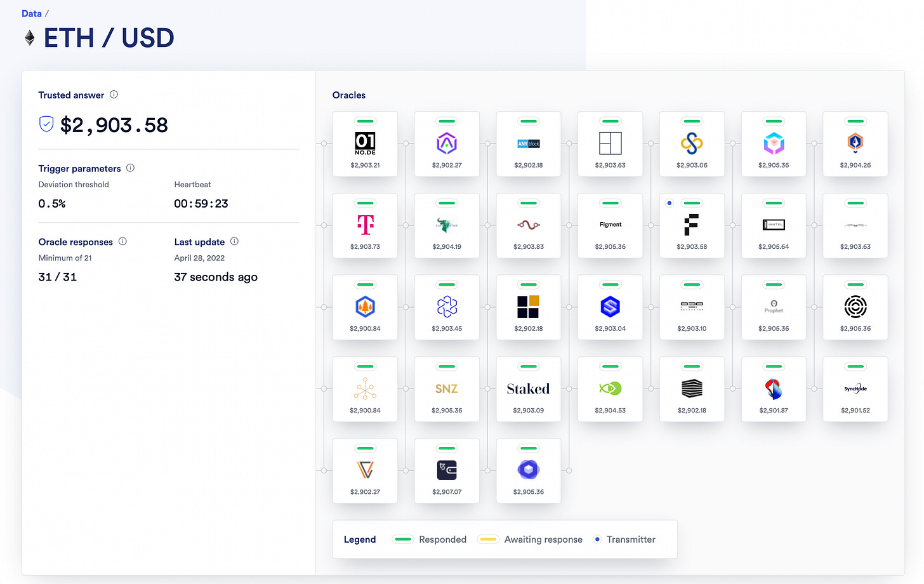The width and height of the screenshot is (924, 584).
Task: Select the black stacked layers oracle logo
Action: (x=692, y=388)
